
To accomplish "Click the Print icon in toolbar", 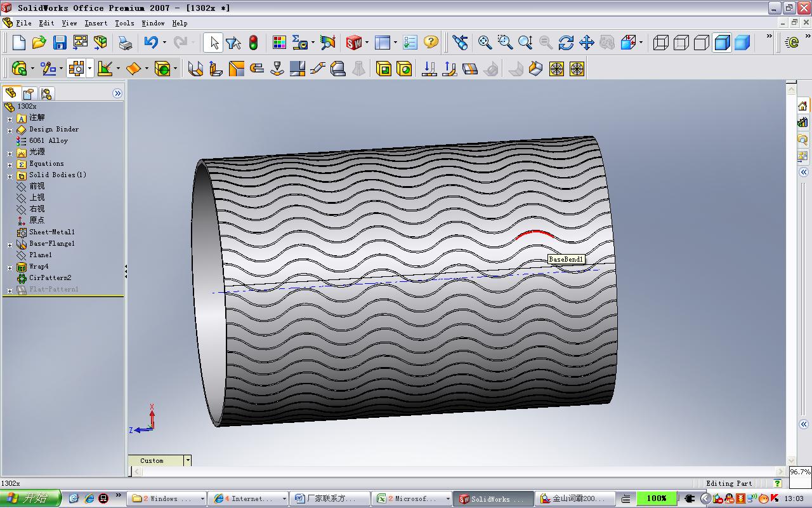I will pos(125,43).
